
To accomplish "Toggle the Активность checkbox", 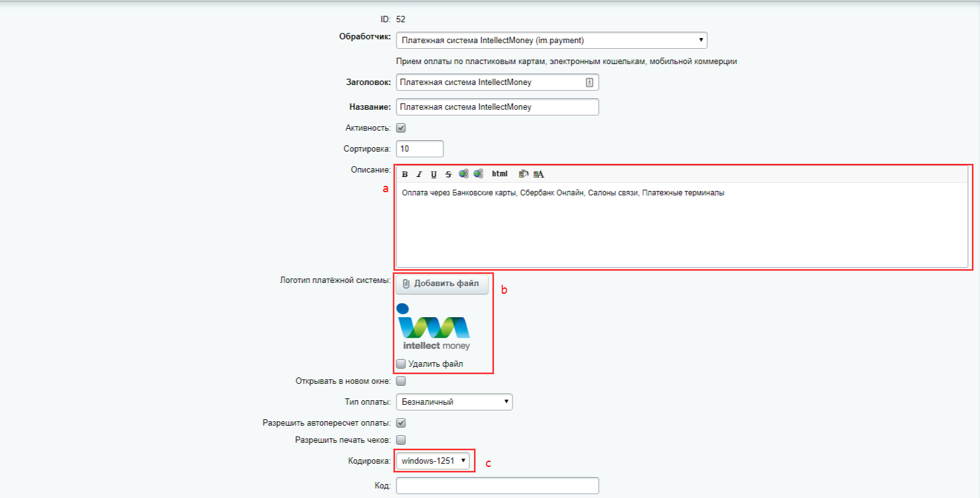I will 401,128.
